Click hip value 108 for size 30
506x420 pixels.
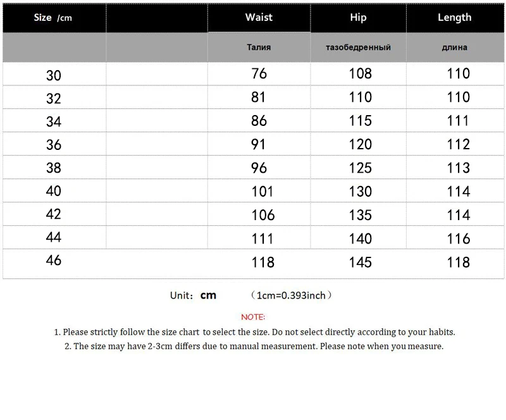tap(361, 74)
